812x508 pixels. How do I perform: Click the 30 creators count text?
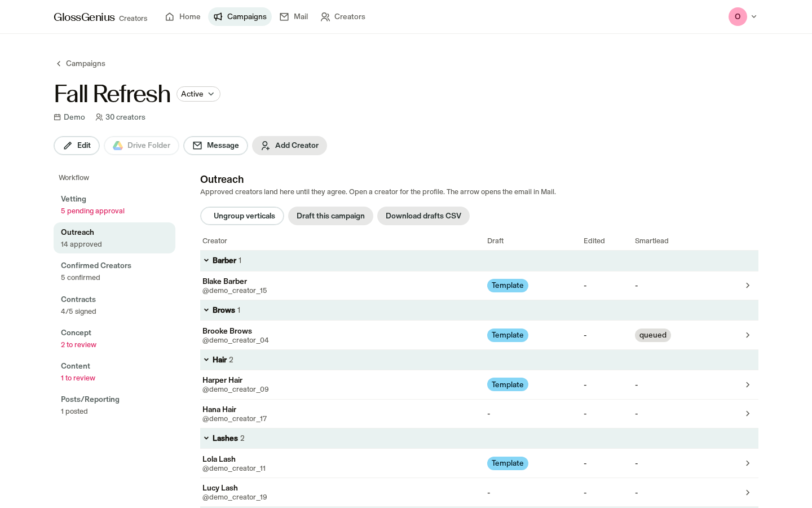coord(125,117)
